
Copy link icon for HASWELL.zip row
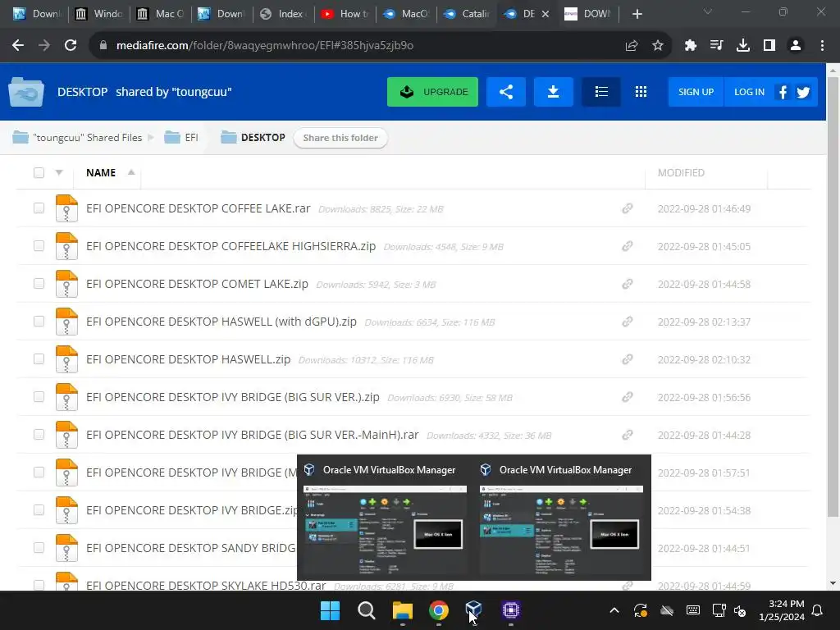pyautogui.click(x=628, y=359)
